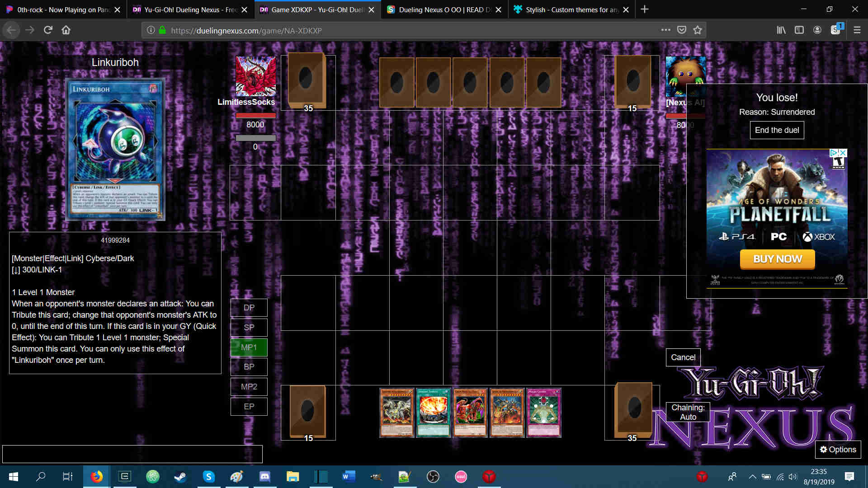Image resolution: width=868 pixels, height=488 pixels.
Task: Open the browser home page
Action: tap(66, 30)
